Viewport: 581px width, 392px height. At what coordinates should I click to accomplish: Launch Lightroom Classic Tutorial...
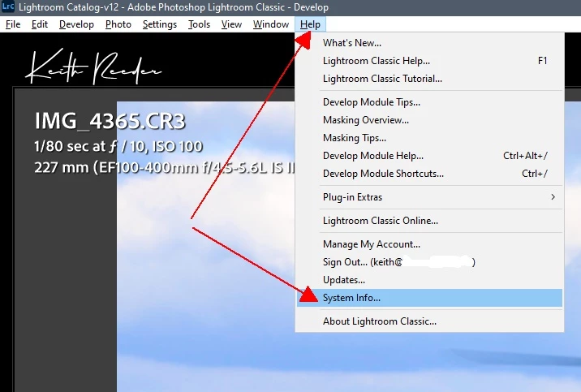429,79
